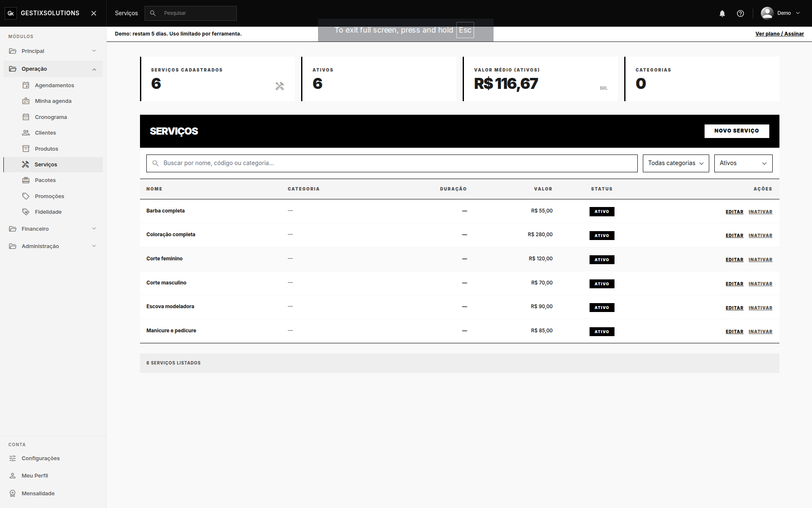Expand the Principal module
The height and width of the screenshot is (508, 812).
click(53, 51)
